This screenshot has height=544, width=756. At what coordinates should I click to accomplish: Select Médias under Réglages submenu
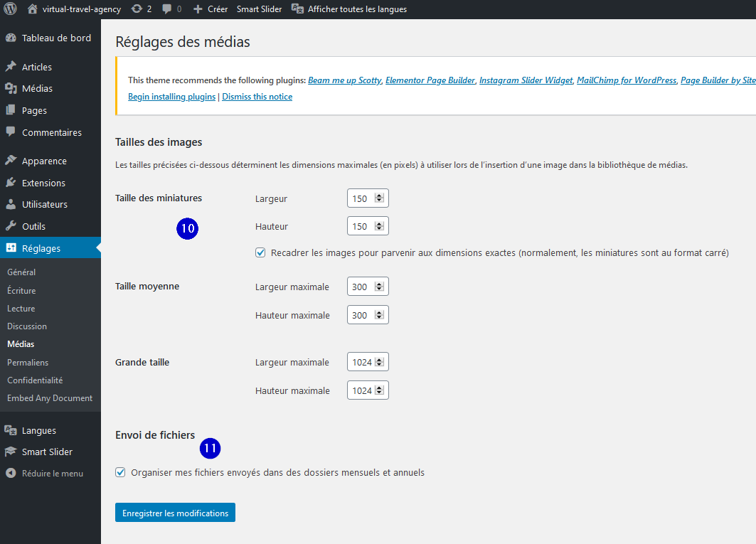21,344
